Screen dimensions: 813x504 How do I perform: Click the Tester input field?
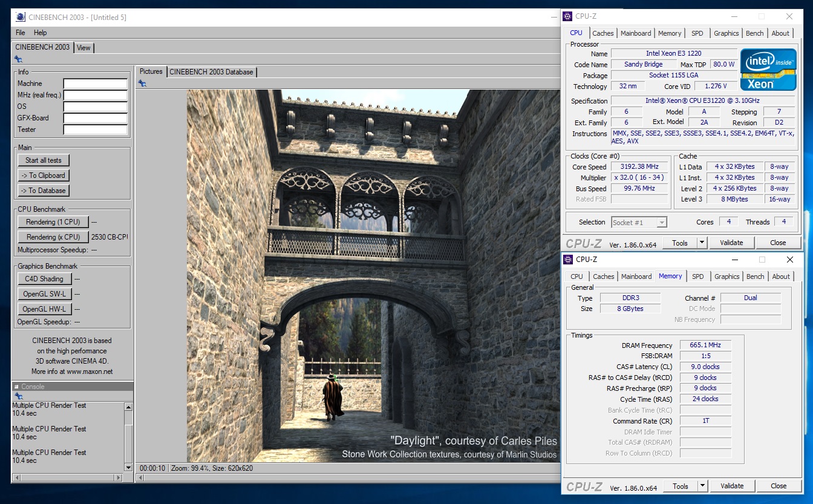coord(96,129)
